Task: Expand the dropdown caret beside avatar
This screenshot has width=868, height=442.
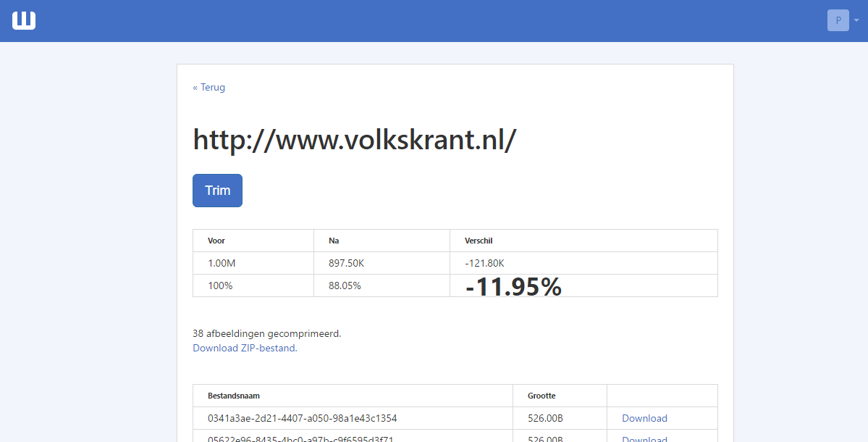Action: tap(856, 20)
